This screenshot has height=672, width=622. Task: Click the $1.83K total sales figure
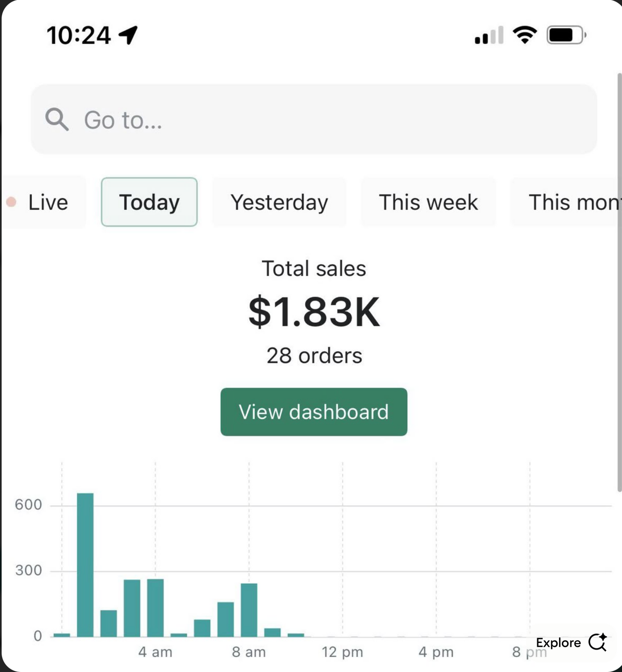(x=314, y=312)
